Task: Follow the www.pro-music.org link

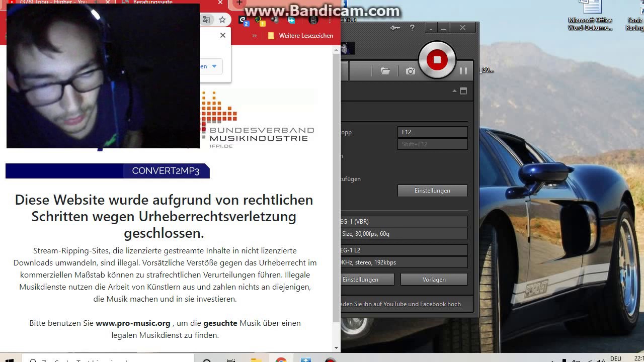Action: [133, 323]
